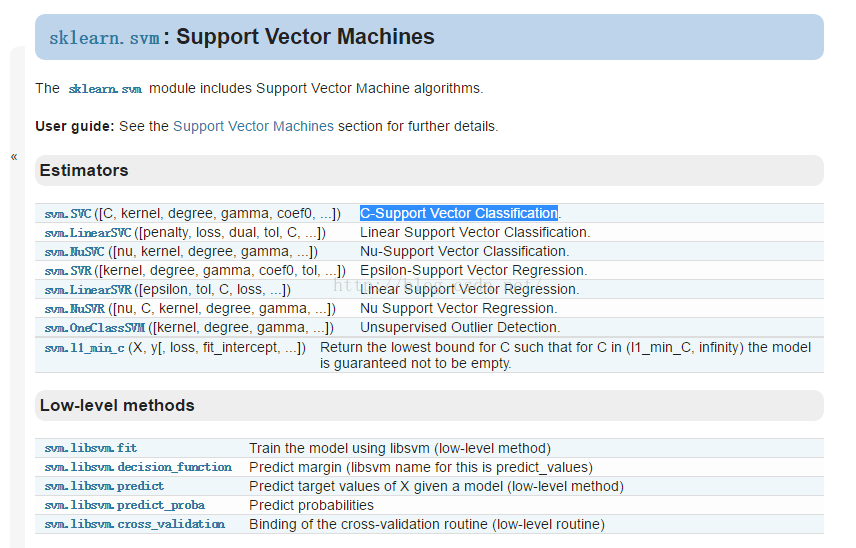Open the svm.LinearSVC estimator link
The image size is (856, 548).
point(88,233)
